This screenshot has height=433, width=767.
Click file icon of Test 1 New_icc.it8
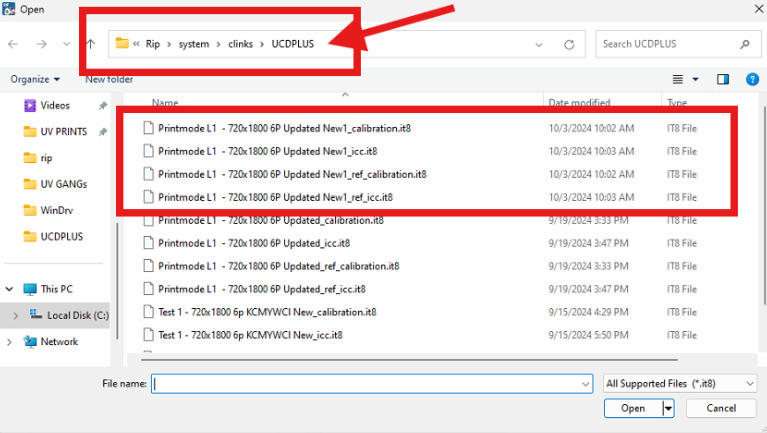click(148, 335)
